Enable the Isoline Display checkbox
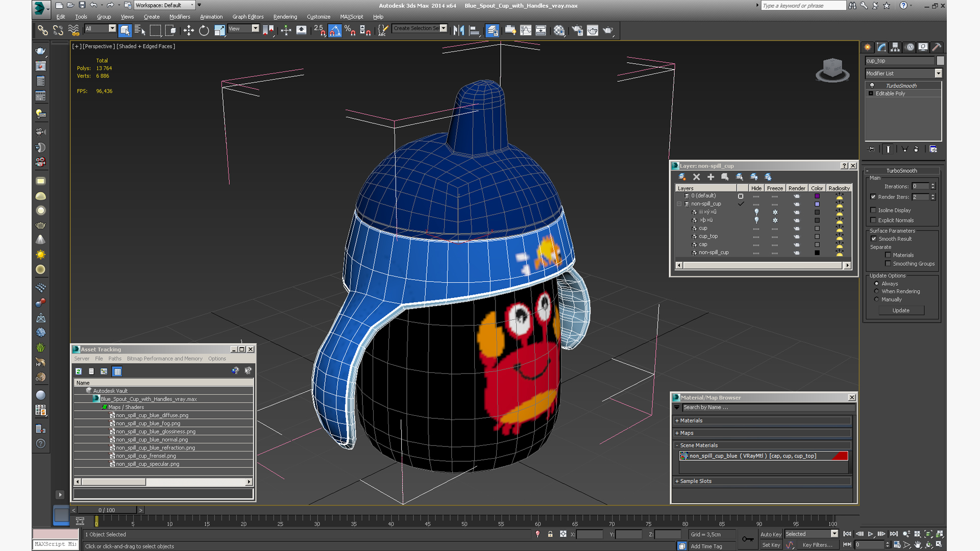Viewport: 980px width, 551px height. click(x=873, y=210)
